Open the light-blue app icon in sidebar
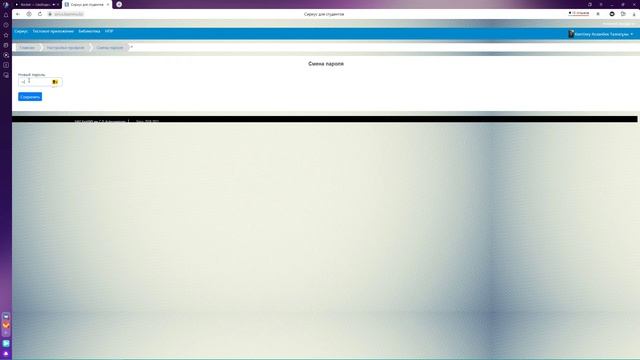640x360 pixels. [x=6, y=343]
